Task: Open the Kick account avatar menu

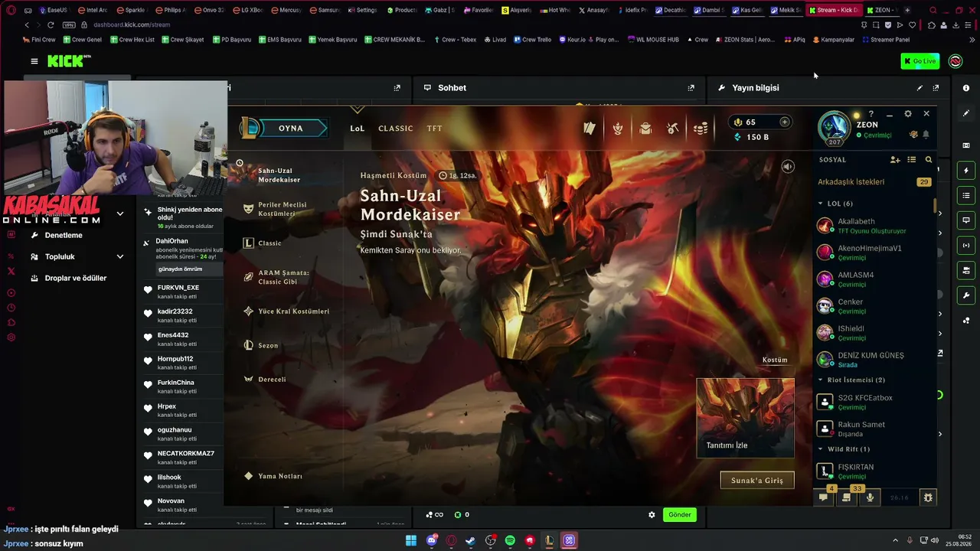Action: 955,61
